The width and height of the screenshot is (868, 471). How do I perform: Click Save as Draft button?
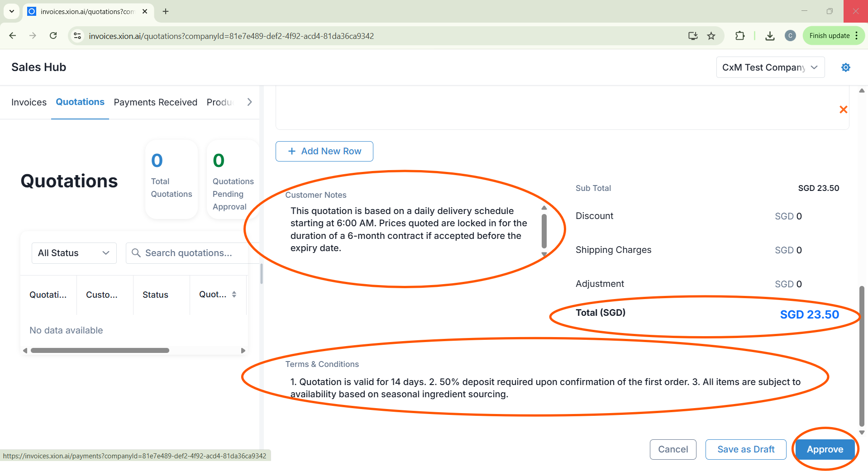pyautogui.click(x=745, y=449)
